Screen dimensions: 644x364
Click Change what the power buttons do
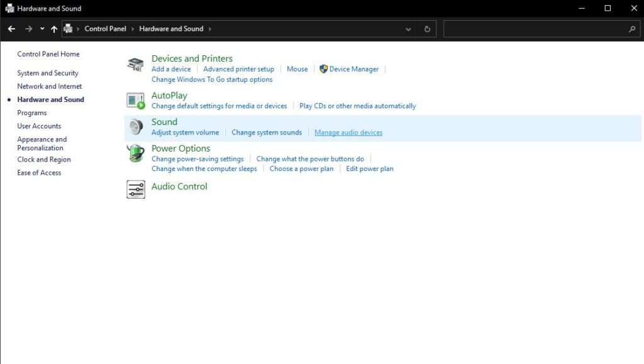click(x=310, y=159)
